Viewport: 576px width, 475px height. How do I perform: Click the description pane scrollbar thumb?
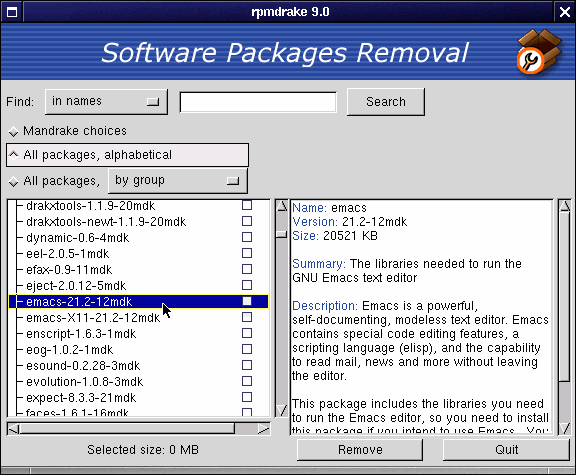coord(565,297)
